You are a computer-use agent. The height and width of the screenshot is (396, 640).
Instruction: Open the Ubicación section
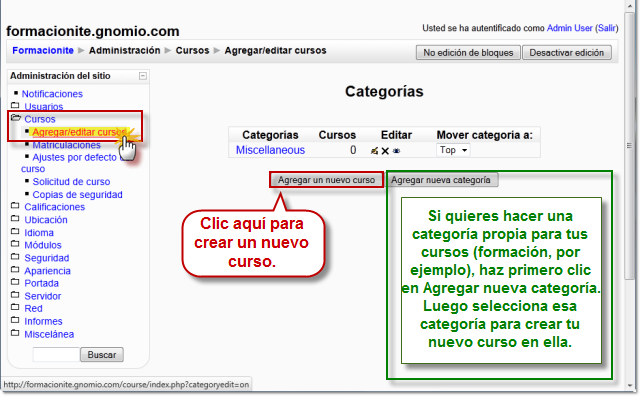click(46, 220)
